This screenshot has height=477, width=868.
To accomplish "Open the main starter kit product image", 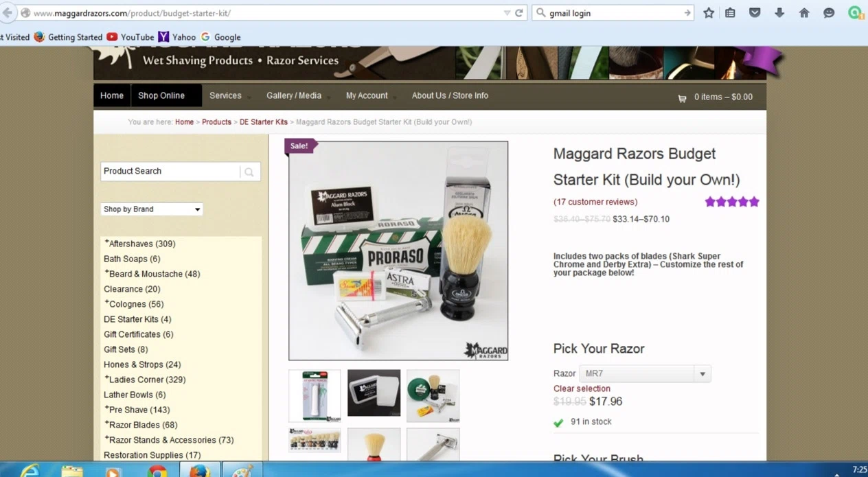I will pos(398,251).
